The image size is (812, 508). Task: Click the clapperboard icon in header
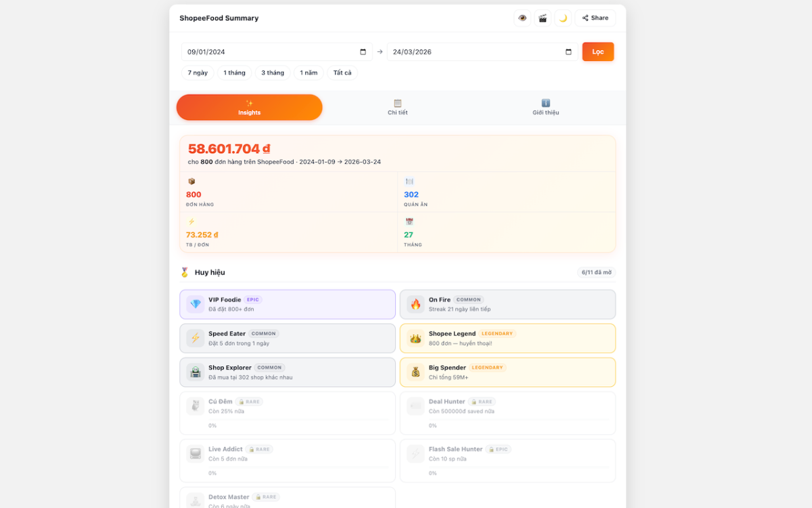(x=543, y=18)
